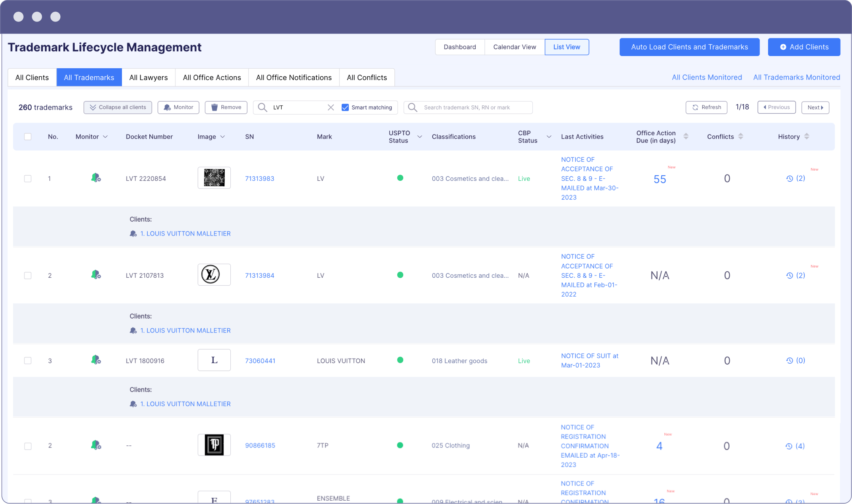Check the select-all checkbox in table header

coord(28,137)
